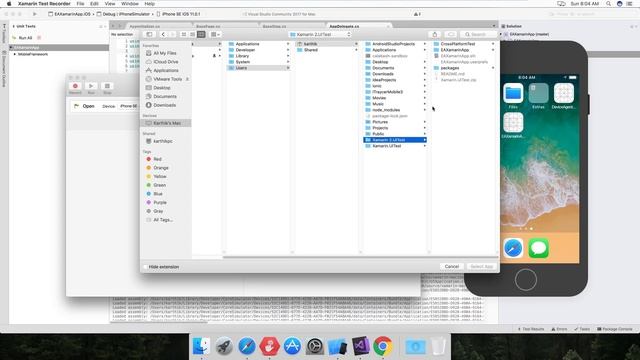Open Messages in simulator dock
The height and width of the screenshot is (360, 640).
pos(538,248)
